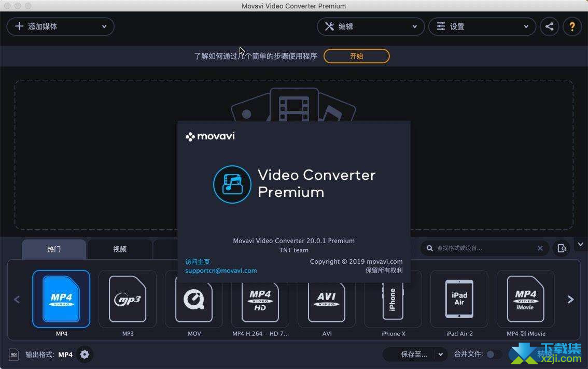Switch to the 热门 popular tab
Image resolution: width=588 pixels, height=369 pixels.
point(54,249)
